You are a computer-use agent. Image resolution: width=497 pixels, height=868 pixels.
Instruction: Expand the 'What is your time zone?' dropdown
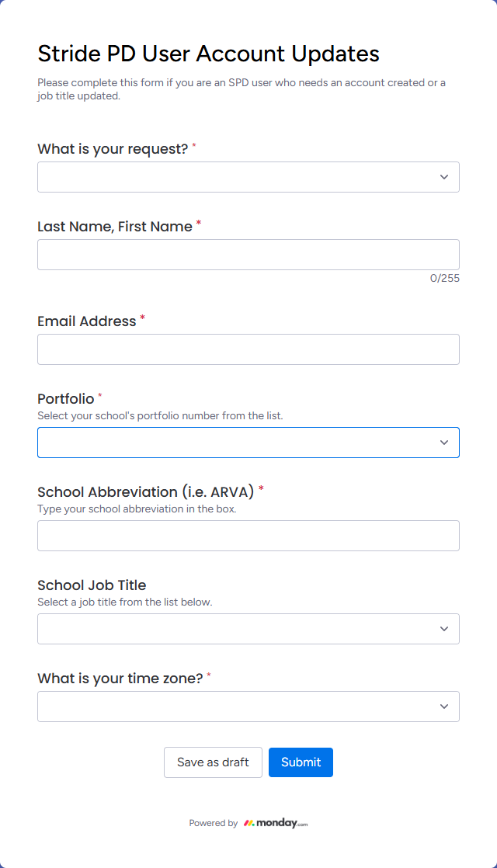(233, 707)
